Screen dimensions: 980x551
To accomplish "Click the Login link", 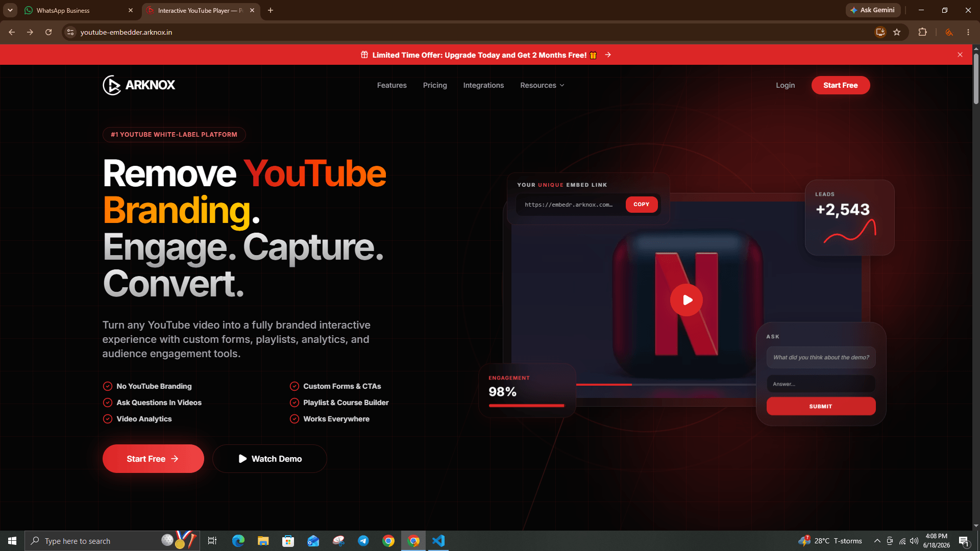I will tap(786, 85).
